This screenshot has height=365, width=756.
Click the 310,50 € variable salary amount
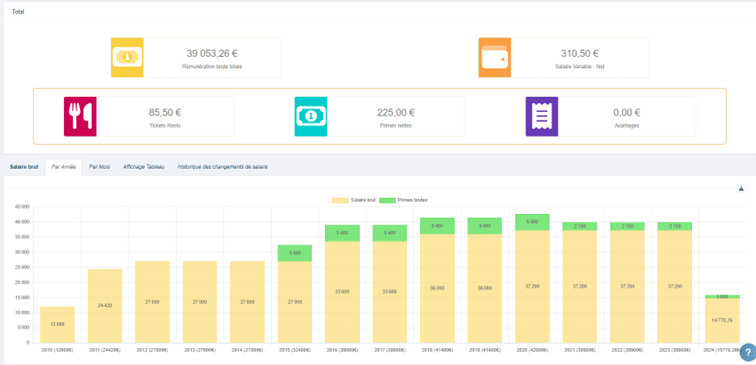pyautogui.click(x=580, y=54)
